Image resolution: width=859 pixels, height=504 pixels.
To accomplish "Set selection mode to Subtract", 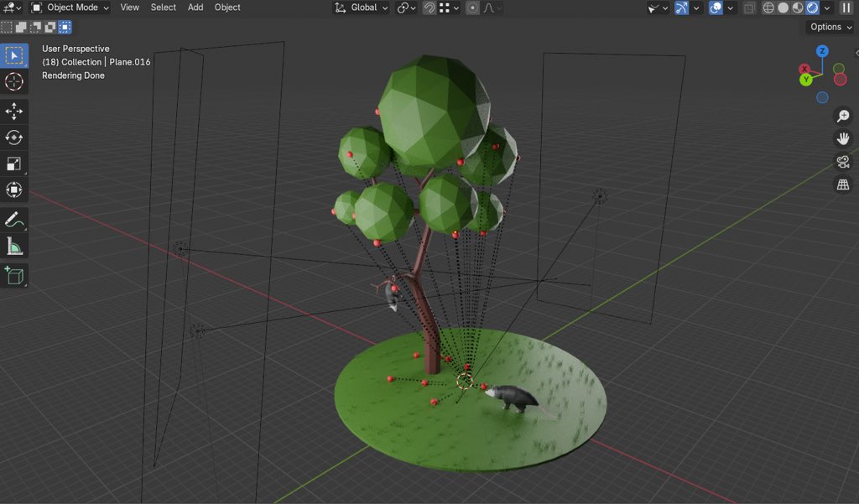I will coord(35,27).
